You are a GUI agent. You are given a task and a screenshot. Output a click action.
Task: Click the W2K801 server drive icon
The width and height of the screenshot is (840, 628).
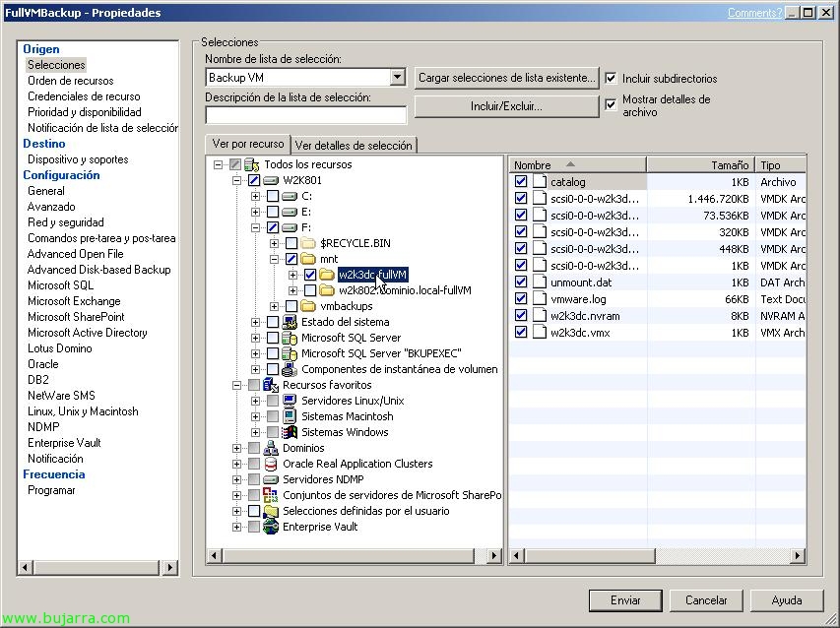pyautogui.click(x=271, y=180)
